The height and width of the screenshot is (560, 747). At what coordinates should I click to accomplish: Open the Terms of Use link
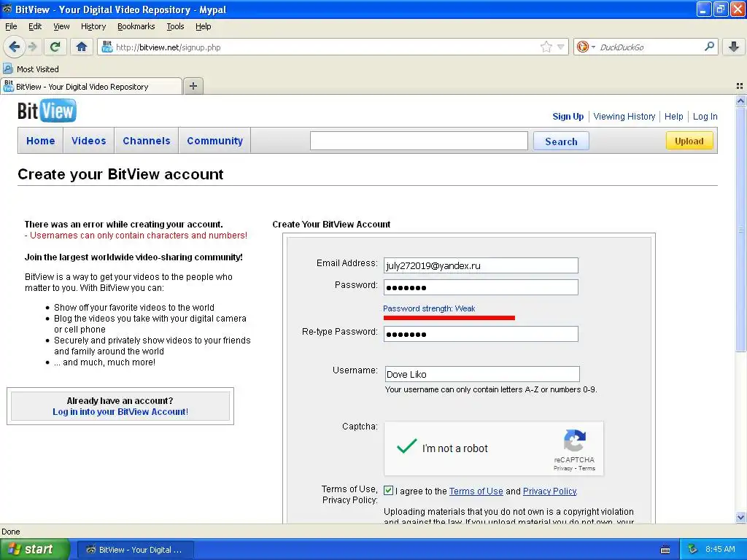tap(476, 491)
